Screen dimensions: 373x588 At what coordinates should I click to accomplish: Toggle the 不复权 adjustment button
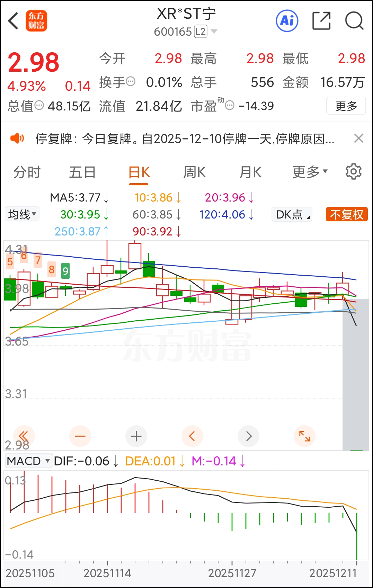(347, 214)
